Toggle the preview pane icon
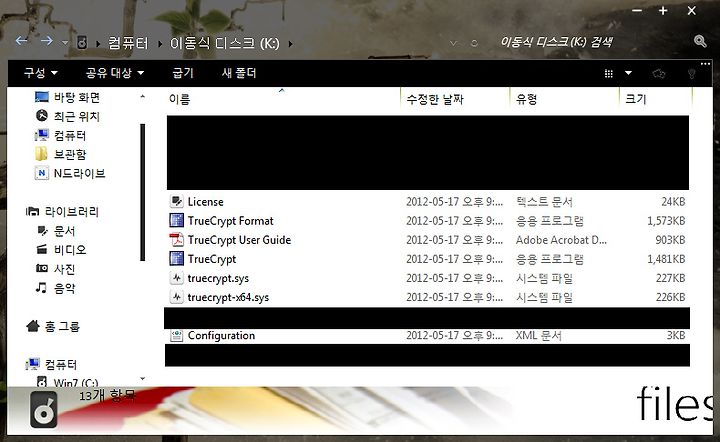 pyautogui.click(x=659, y=73)
